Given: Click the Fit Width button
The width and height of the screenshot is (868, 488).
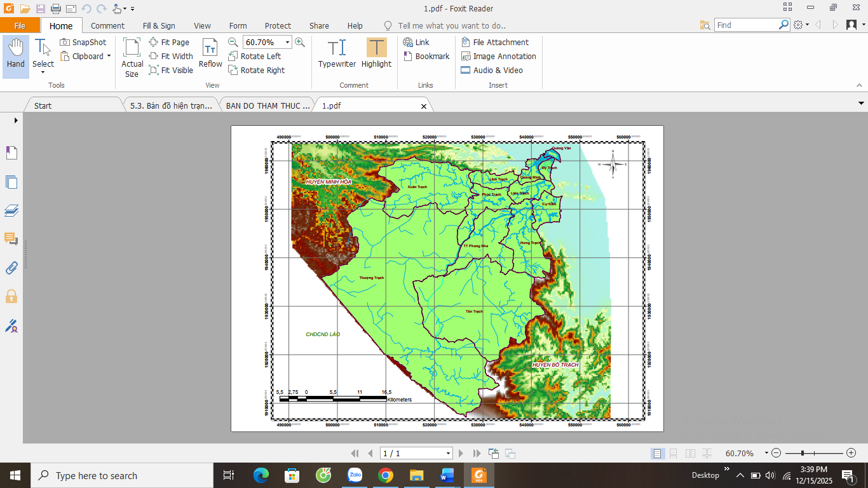Looking at the screenshot, I should click(171, 57).
